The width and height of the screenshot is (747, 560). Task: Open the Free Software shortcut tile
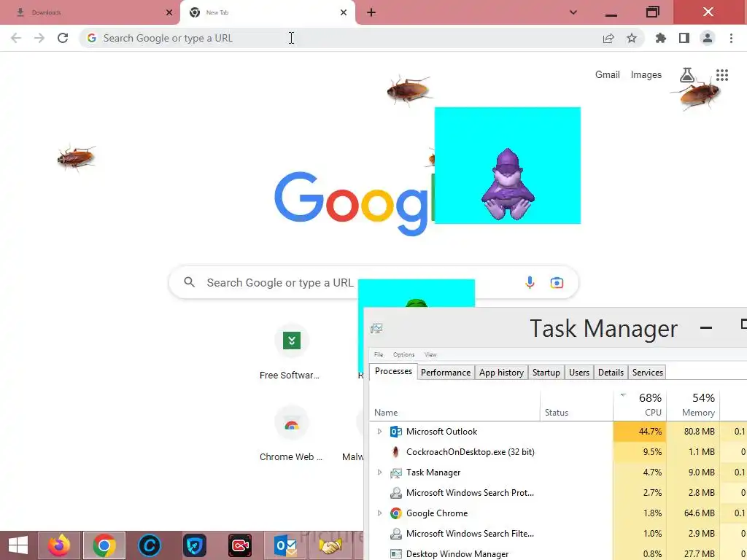[291, 352]
